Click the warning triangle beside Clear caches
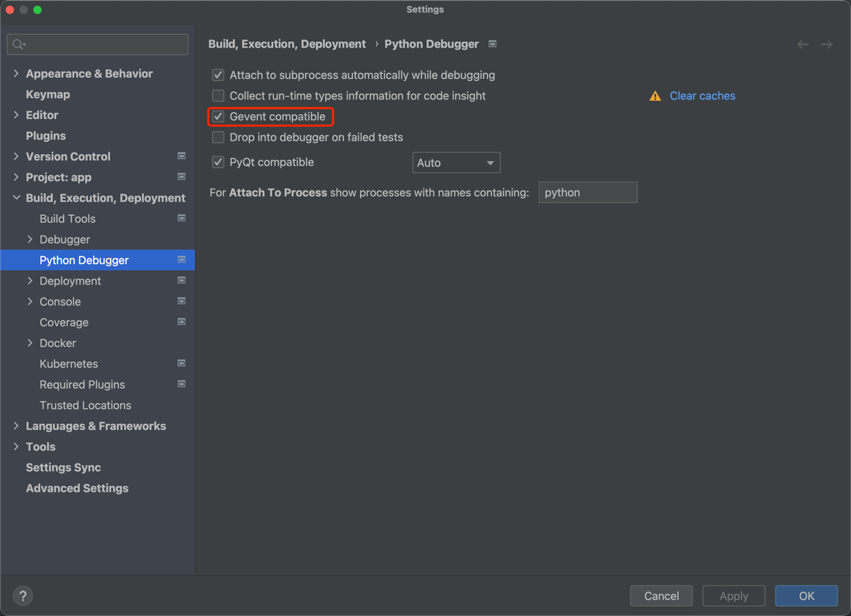The image size is (851, 616). [x=655, y=96]
